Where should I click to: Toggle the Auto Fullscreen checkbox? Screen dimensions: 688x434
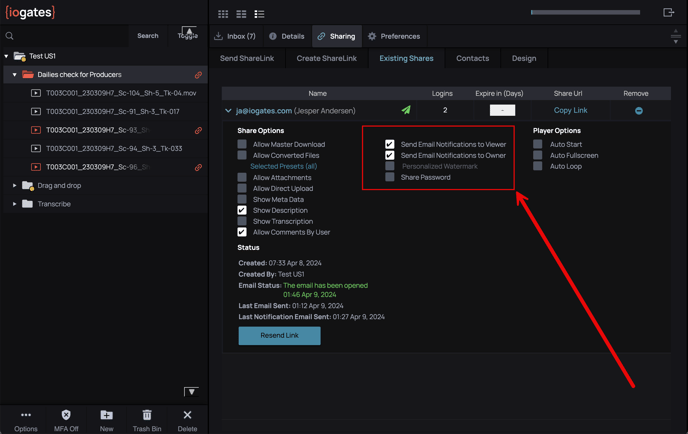click(538, 156)
